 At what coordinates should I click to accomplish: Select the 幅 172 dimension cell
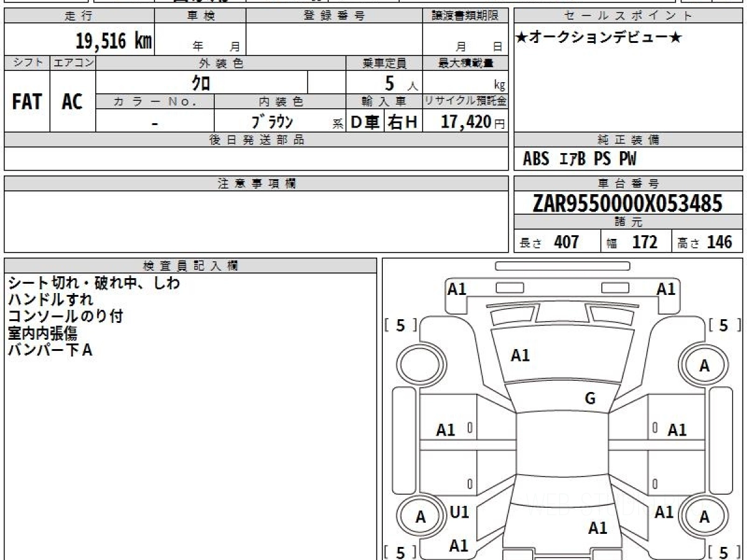point(636,241)
